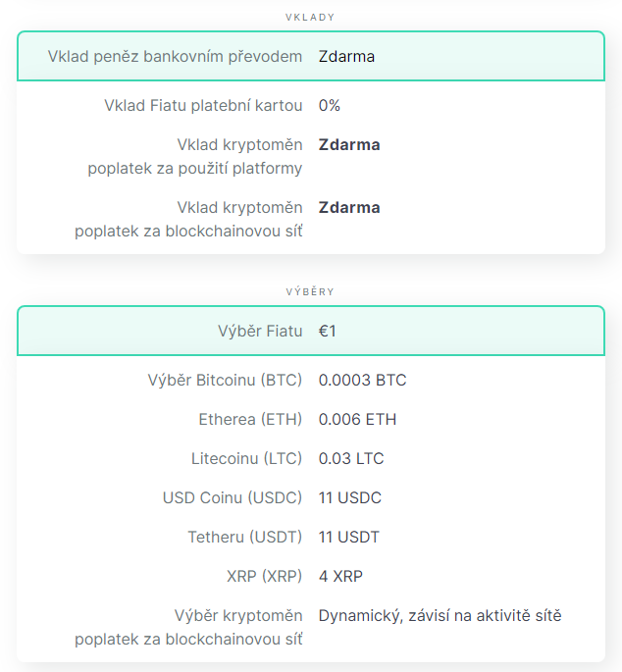
Task: Click the 11 USDT fee value
Action: tap(349, 537)
